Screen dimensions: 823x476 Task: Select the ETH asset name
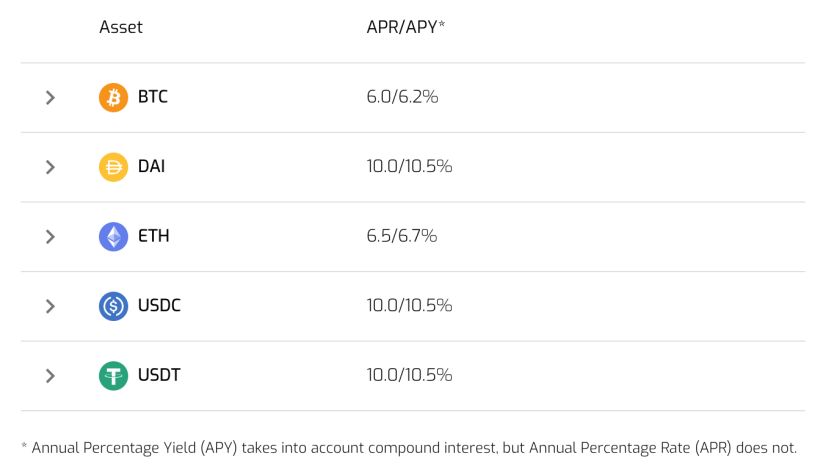(x=154, y=237)
